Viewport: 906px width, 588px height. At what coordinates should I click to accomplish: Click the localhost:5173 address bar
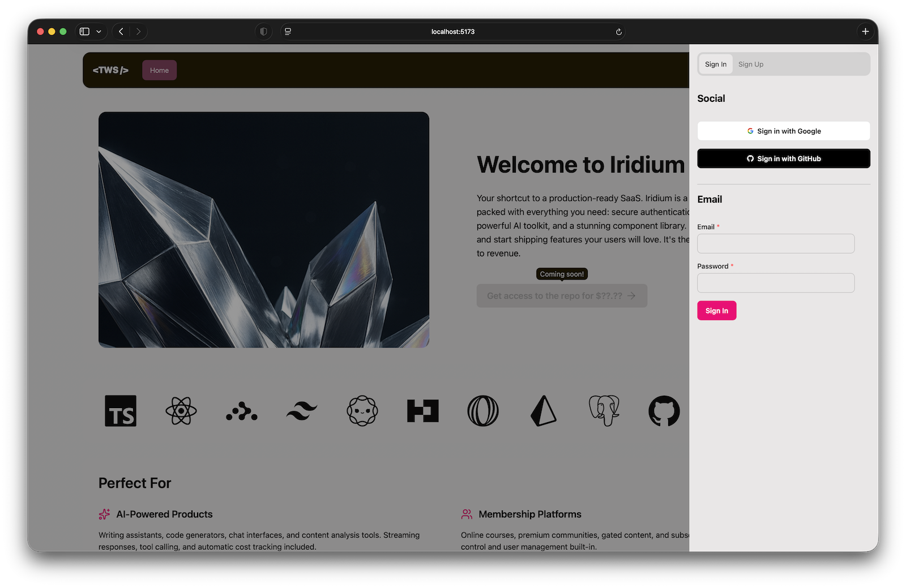point(453,32)
